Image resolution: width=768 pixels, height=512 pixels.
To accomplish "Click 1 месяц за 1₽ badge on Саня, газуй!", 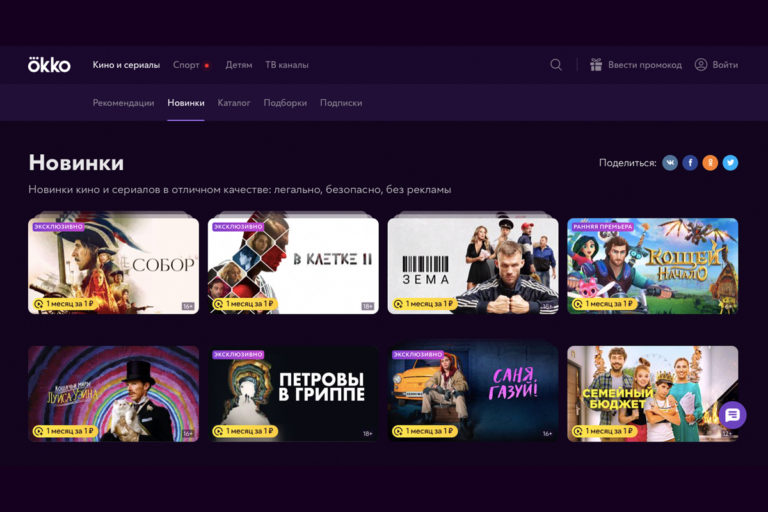I will (424, 431).
